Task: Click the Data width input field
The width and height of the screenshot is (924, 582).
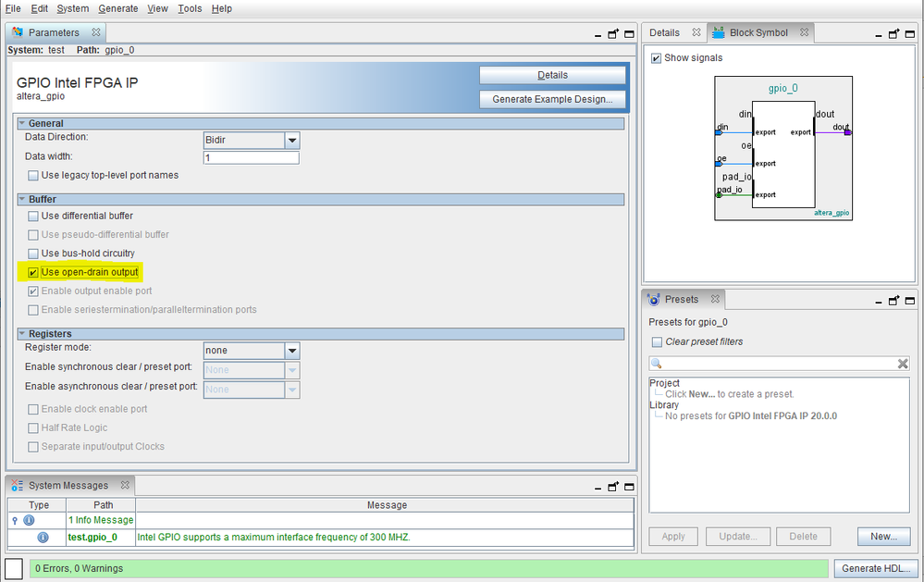Action: pos(251,157)
